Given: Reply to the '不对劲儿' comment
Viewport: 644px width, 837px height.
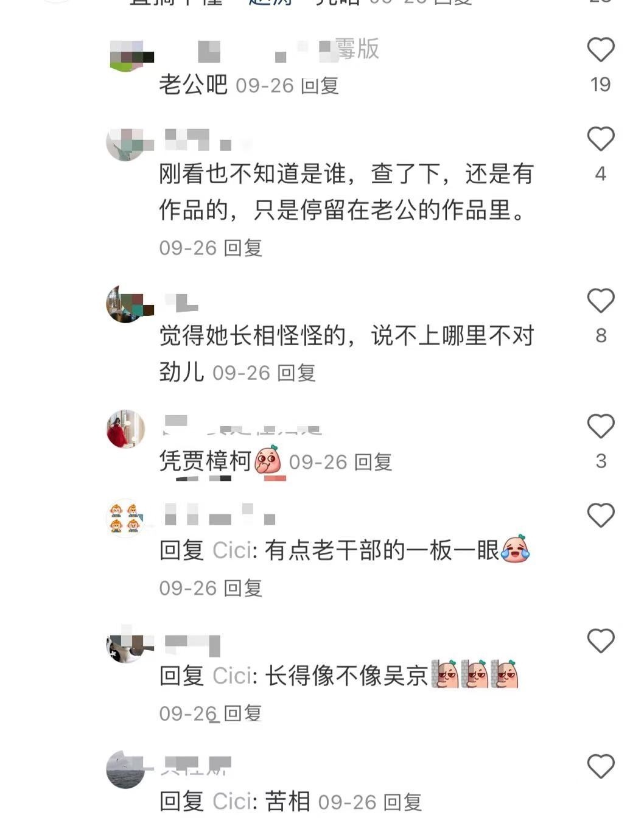Looking at the screenshot, I should pos(296,373).
